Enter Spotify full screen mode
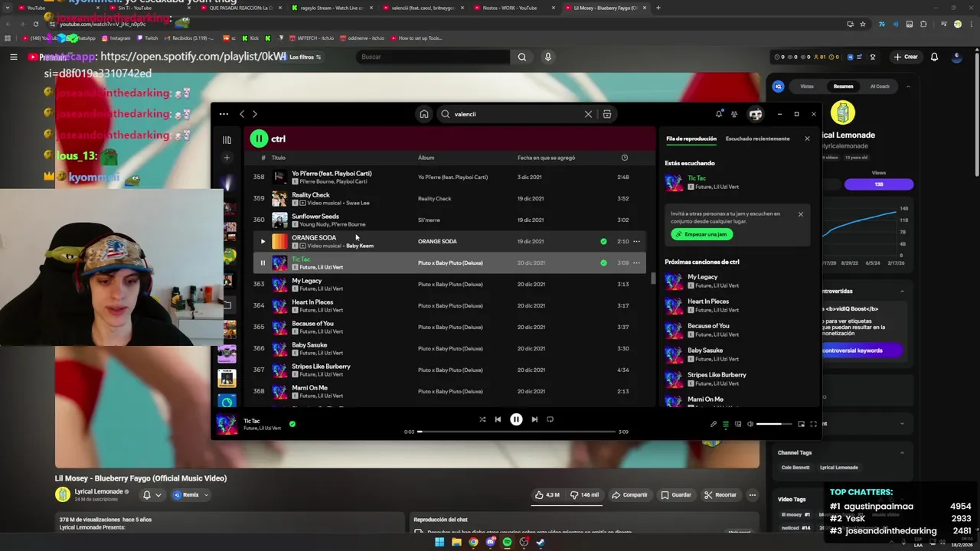Screen dimensions: 980x551 click(814, 424)
